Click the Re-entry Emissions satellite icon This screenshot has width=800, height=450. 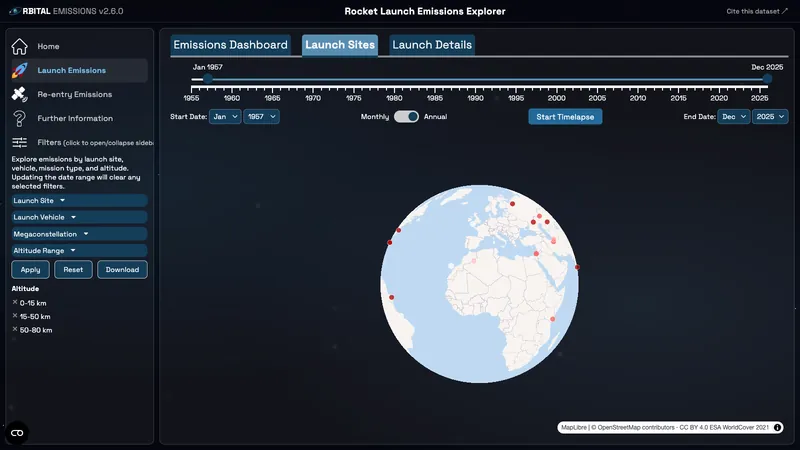pyautogui.click(x=19, y=94)
